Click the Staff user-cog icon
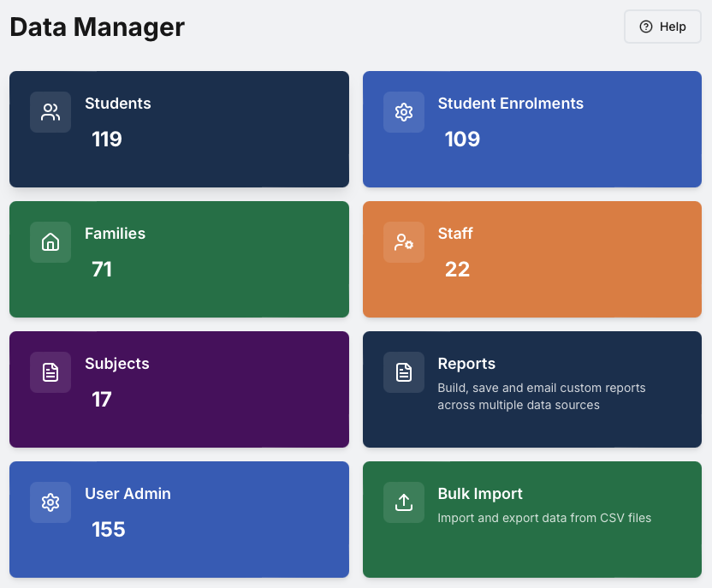712x588 pixels. point(404,242)
